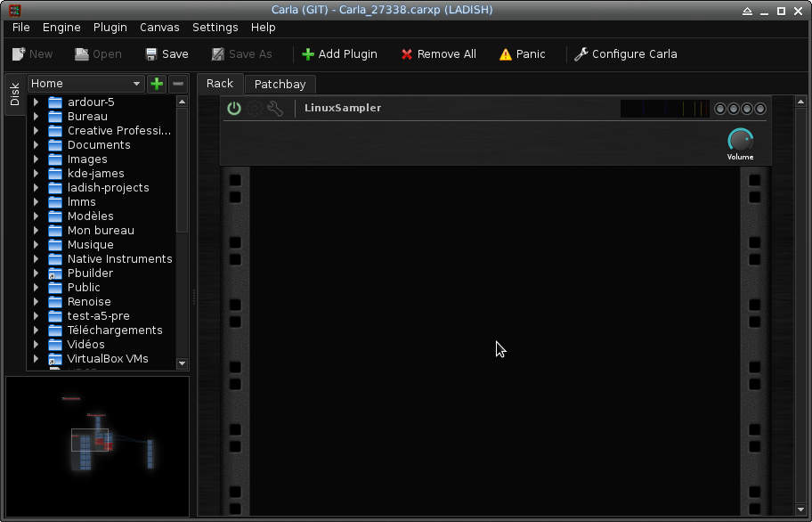The height and width of the screenshot is (522, 812).
Task: Select the test-a5-pre folder icon
Action: point(55,316)
